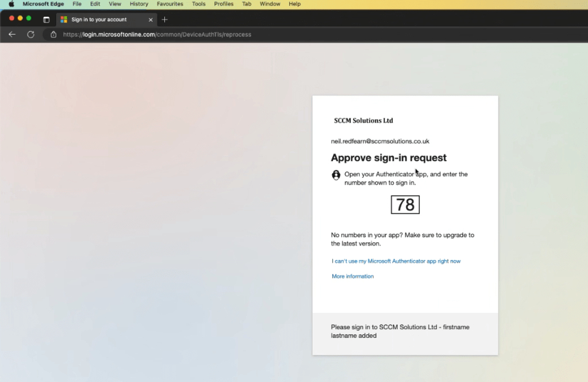Viewport: 588px width, 382px height.
Task: Click the back arrow in Edge toolbar
Action: [12, 35]
